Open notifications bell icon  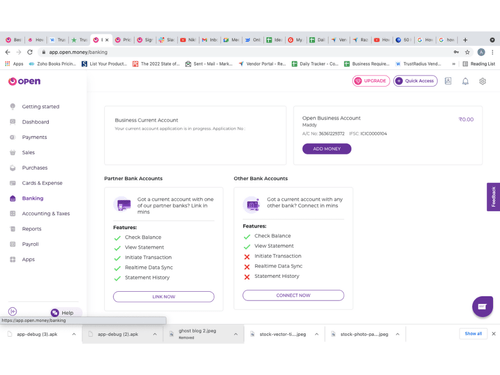click(x=465, y=81)
